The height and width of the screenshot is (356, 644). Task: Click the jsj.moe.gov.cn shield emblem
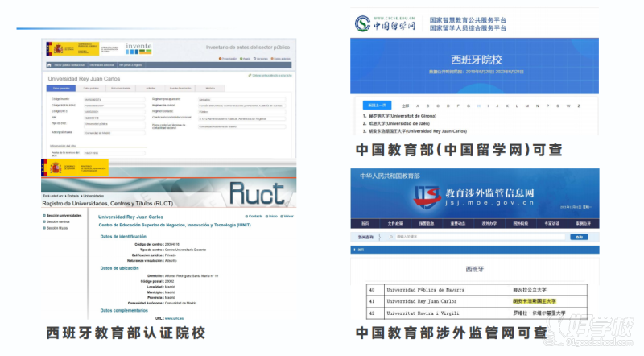pyautogui.click(x=427, y=194)
